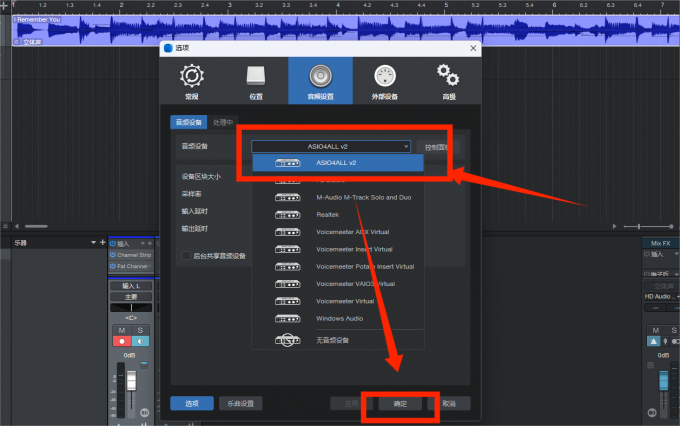Expand the 音频设备 ASIO4ALL v2 dropdown
The height and width of the screenshot is (426, 680).
tap(331, 147)
